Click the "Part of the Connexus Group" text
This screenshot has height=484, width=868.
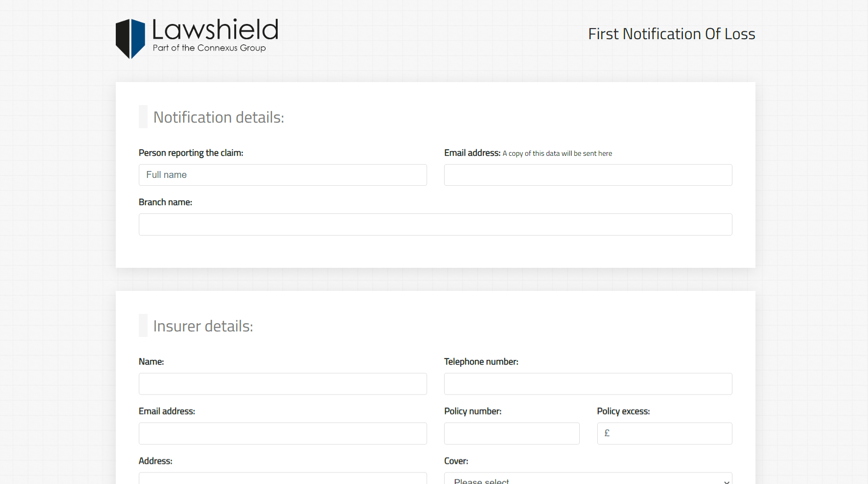tap(209, 47)
